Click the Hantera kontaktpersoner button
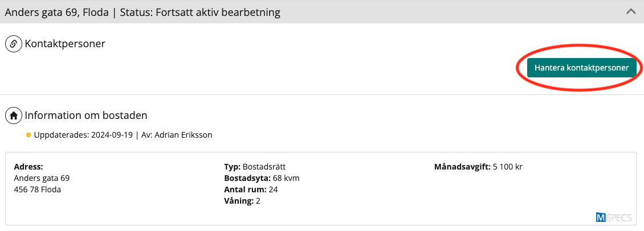Screen dimensions: 644x231 tap(581, 68)
